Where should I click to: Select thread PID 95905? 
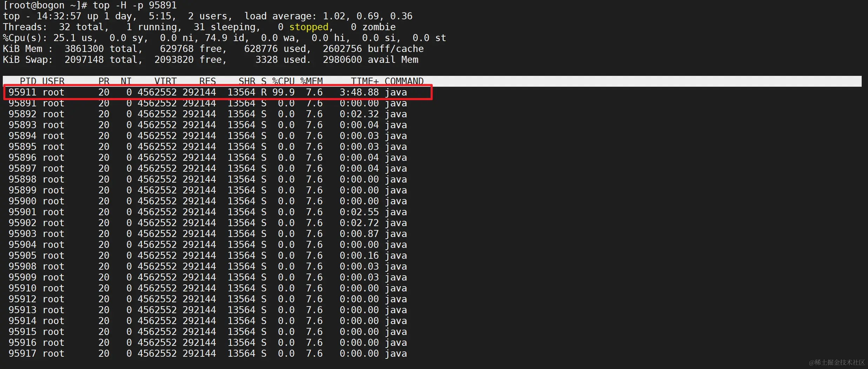(22, 256)
